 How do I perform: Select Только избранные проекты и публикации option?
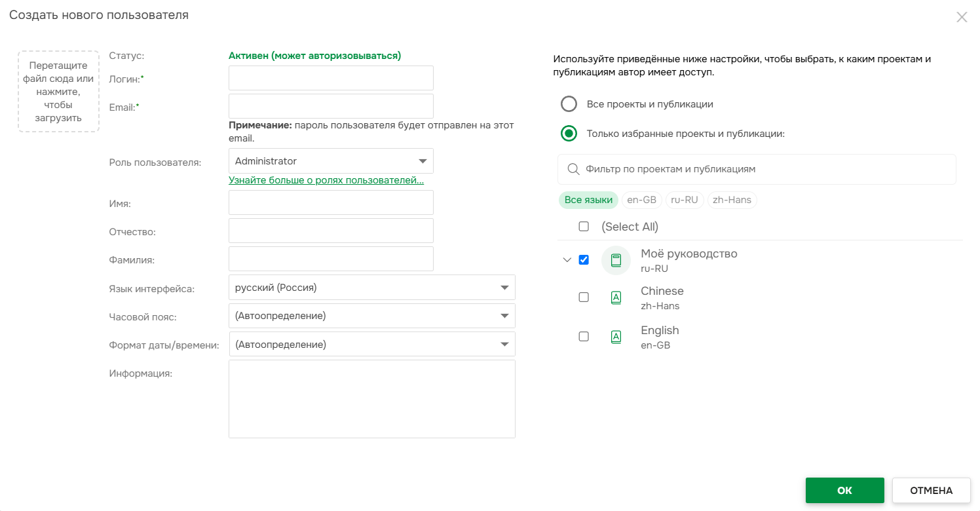coord(569,134)
